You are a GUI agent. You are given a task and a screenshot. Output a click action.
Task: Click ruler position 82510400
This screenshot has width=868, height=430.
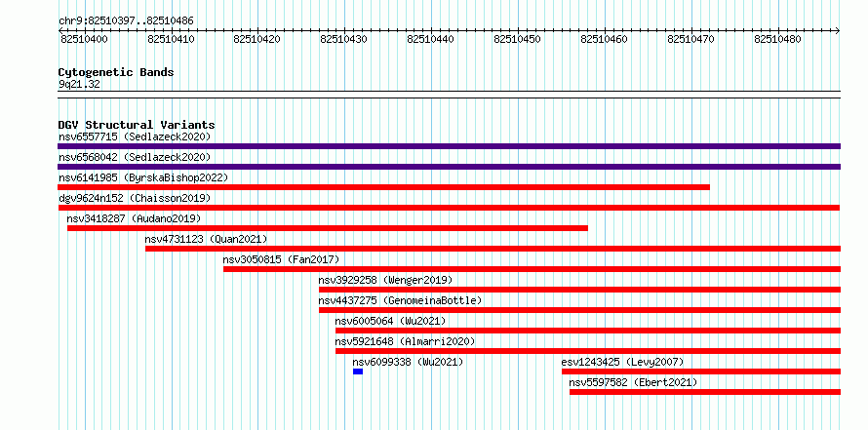pos(84,39)
